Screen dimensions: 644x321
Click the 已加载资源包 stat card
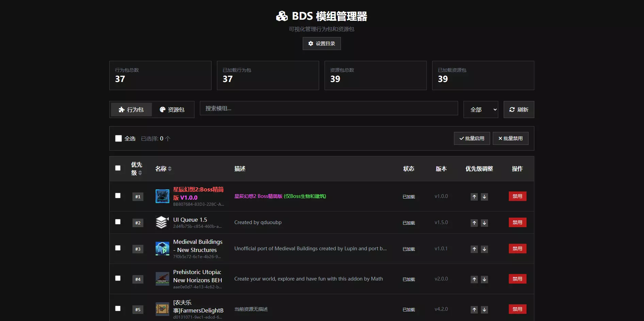pyautogui.click(x=483, y=75)
